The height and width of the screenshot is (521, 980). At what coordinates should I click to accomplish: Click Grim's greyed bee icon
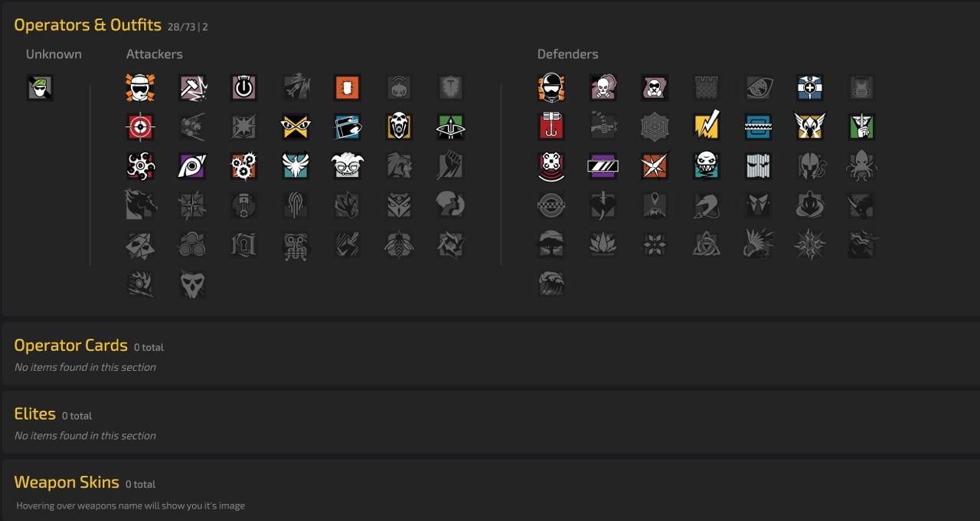(x=399, y=245)
